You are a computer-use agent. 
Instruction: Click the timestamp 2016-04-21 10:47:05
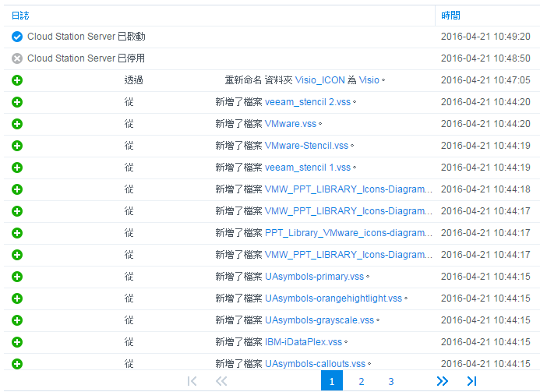pyautogui.click(x=485, y=80)
